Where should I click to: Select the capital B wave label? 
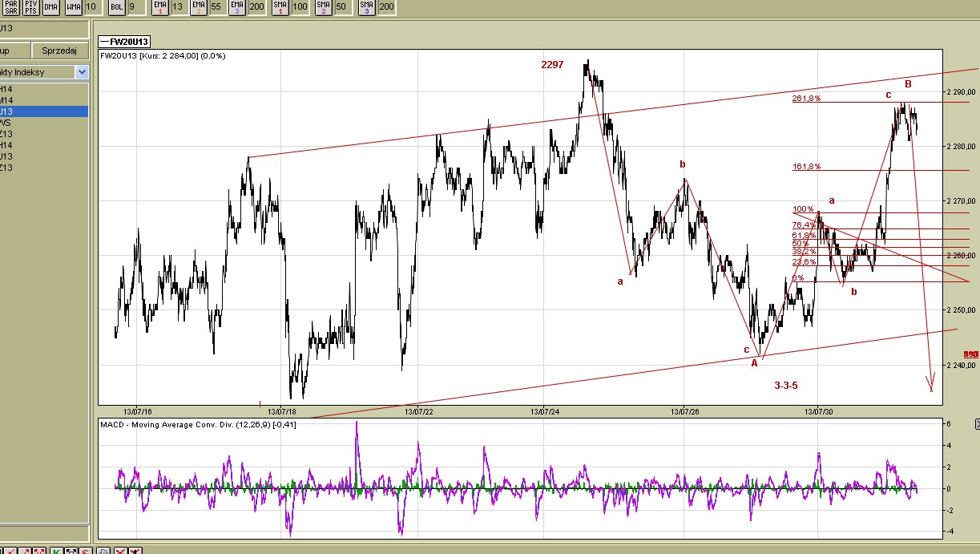[x=908, y=83]
